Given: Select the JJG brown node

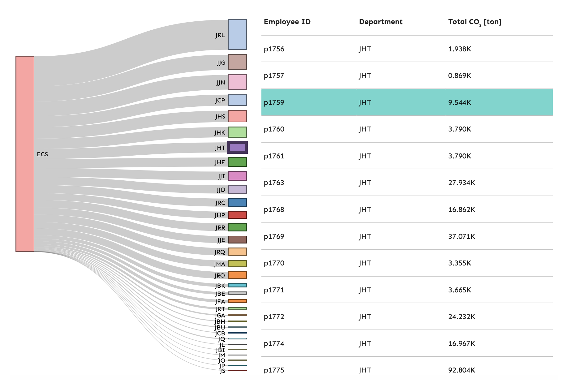Looking at the screenshot, I should pos(237,62).
